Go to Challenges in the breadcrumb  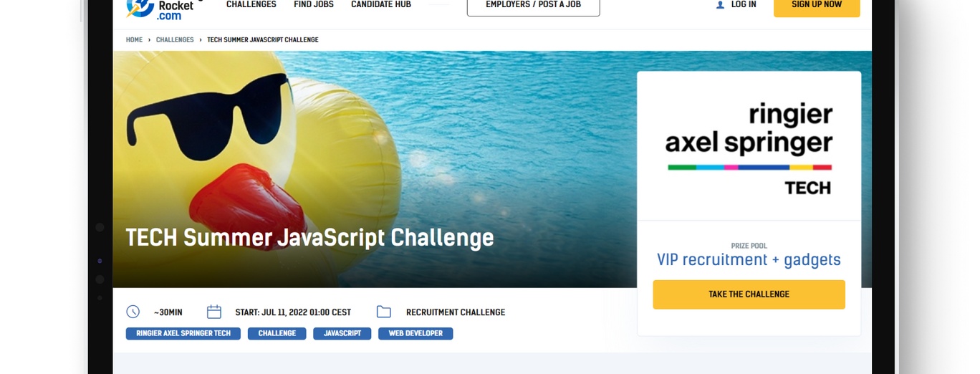point(175,40)
